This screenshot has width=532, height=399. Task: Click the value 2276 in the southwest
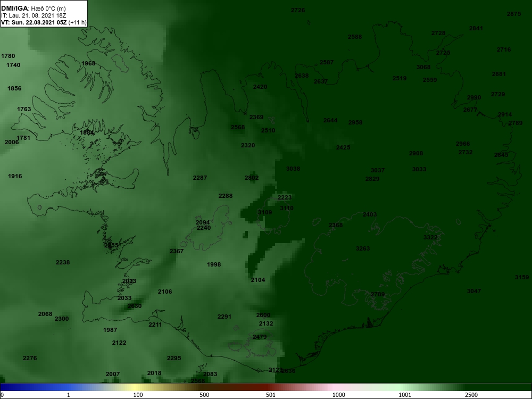(x=30, y=358)
